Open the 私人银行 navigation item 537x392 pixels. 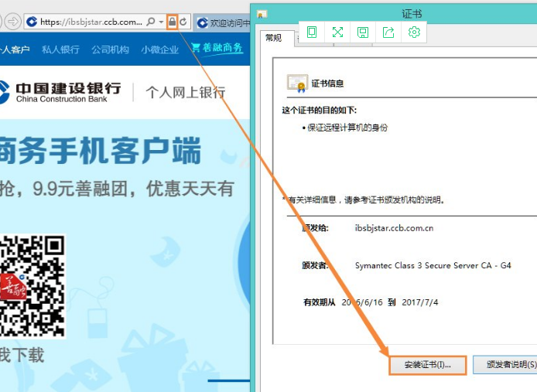coord(60,49)
